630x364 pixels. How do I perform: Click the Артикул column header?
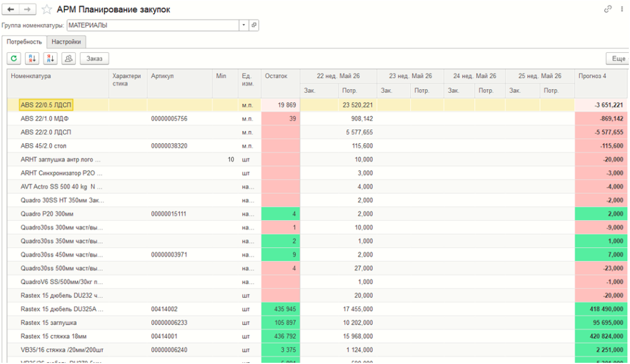tap(180, 84)
